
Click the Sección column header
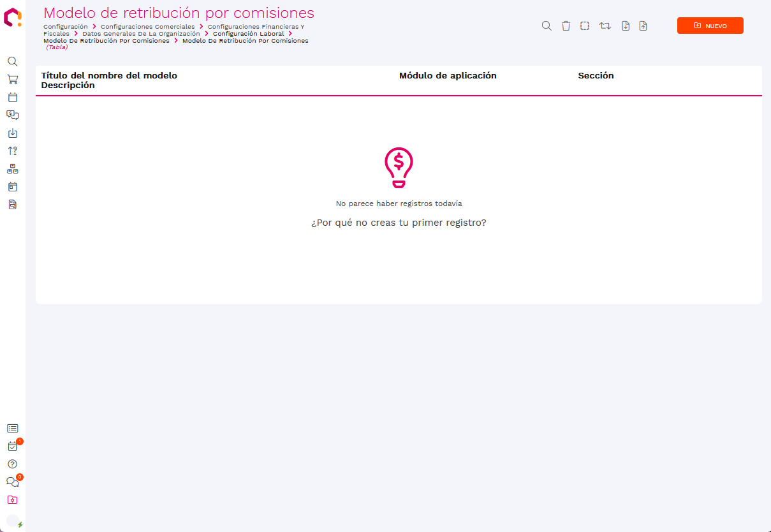pos(596,76)
